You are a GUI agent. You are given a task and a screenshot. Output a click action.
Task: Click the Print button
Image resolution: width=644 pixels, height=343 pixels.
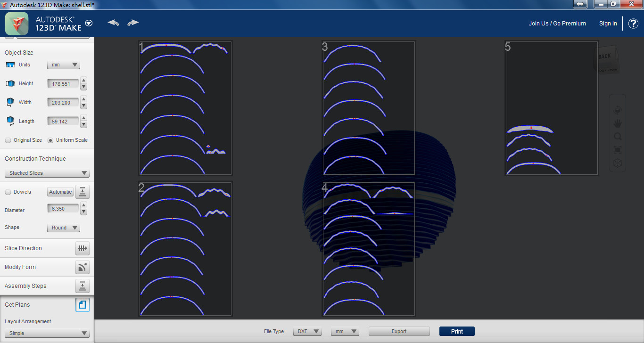[x=457, y=331]
